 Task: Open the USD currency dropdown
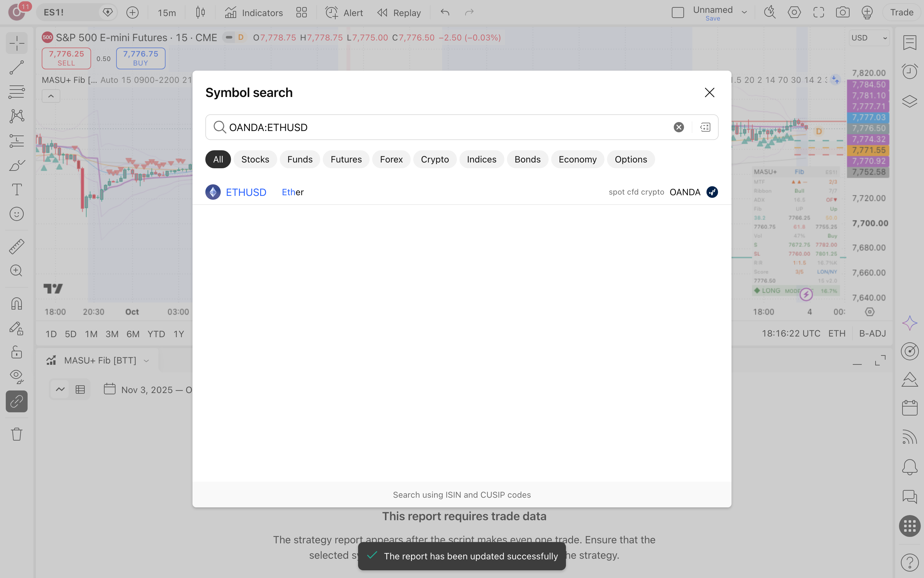click(x=869, y=38)
